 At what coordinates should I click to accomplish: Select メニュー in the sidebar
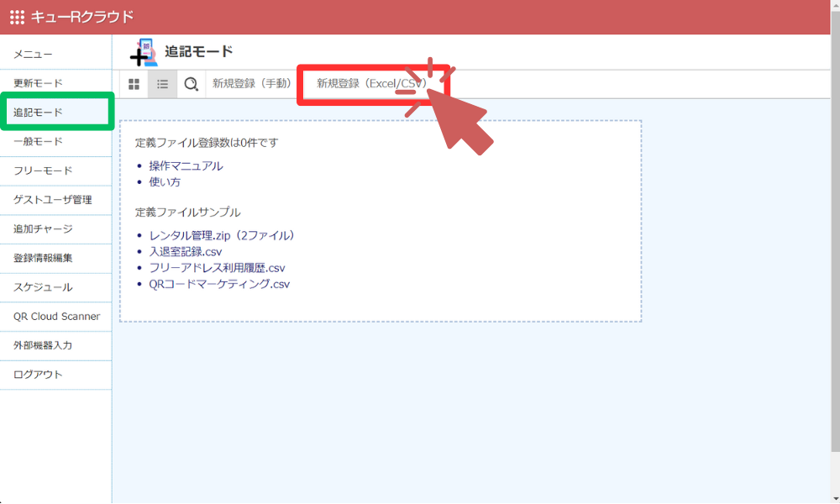click(55, 54)
